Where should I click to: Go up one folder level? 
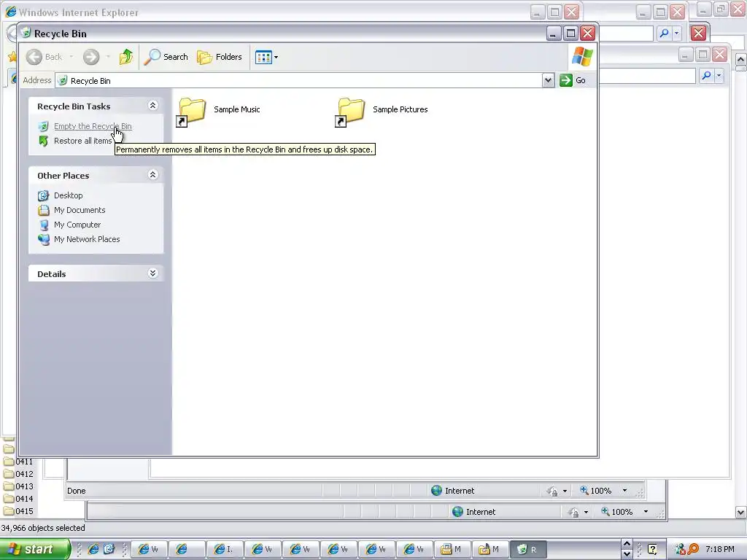126,57
